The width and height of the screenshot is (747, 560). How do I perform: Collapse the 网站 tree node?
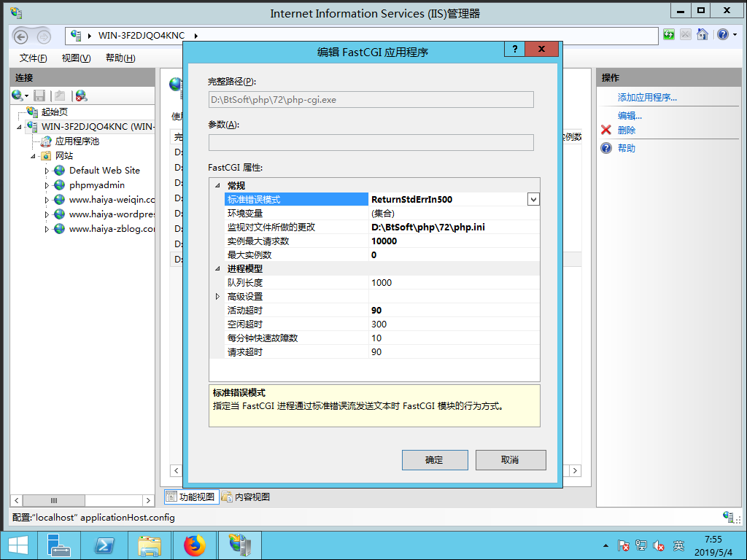[x=33, y=156]
